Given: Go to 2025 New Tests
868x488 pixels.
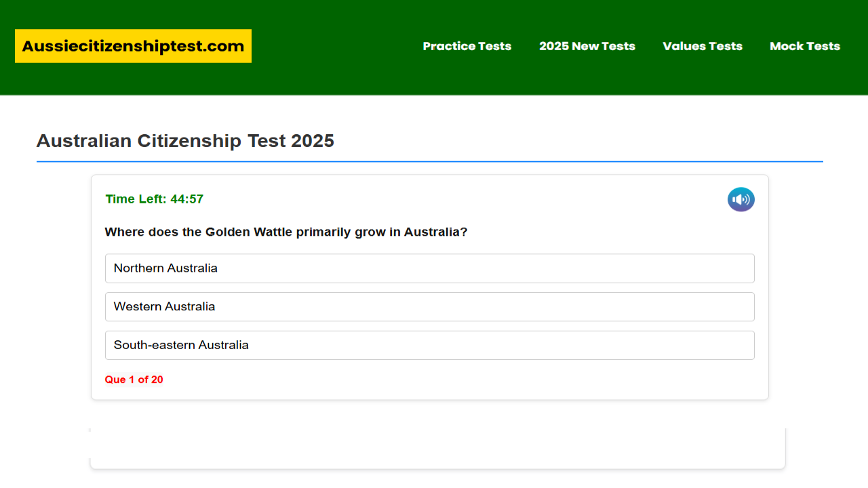Looking at the screenshot, I should tap(587, 46).
